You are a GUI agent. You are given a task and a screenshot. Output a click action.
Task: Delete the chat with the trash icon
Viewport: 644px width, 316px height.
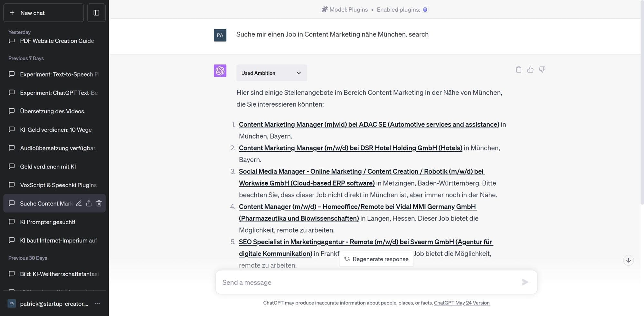(x=99, y=203)
